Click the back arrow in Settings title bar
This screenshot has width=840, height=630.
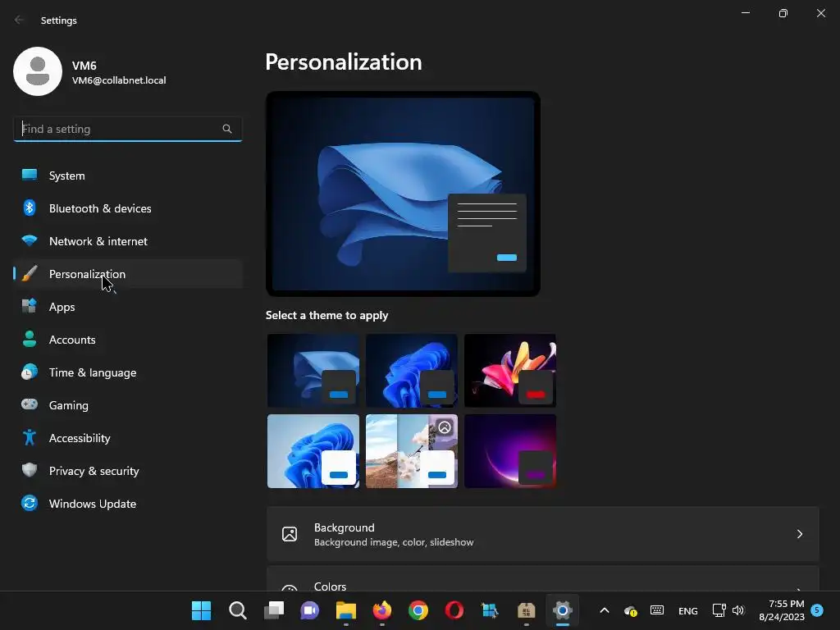point(20,21)
